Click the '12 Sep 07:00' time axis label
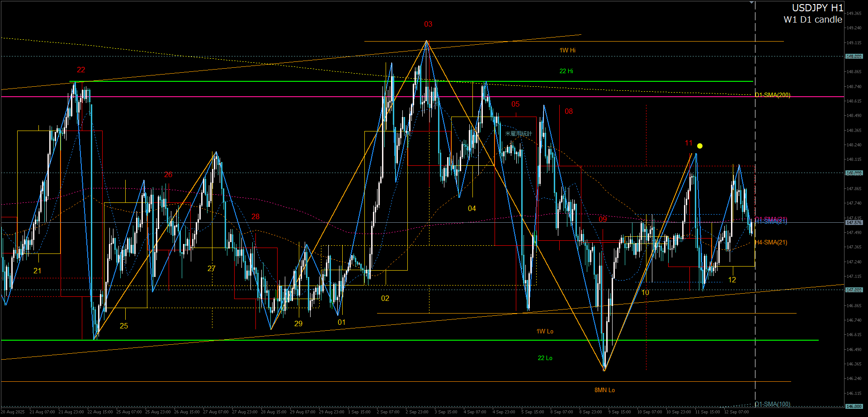Viewport: 868px width, 417px height. click(736, 412)
